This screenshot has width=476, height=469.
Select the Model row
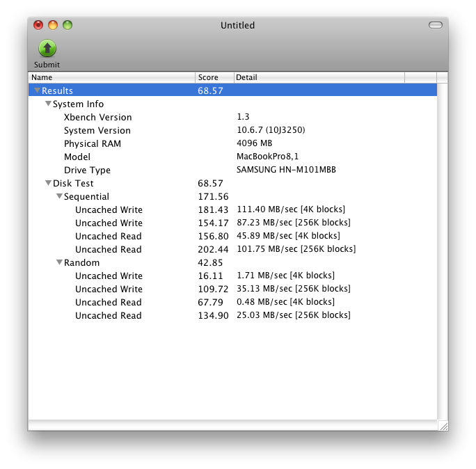click(x=232, y=157)
